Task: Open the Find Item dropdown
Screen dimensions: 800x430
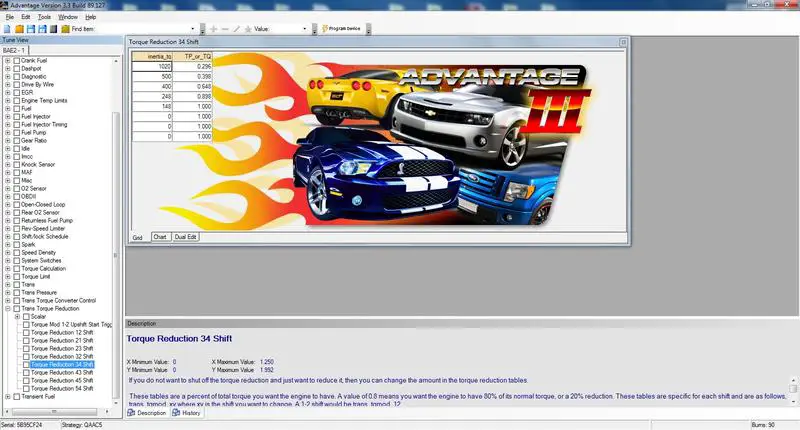Action: click(193, 29)
